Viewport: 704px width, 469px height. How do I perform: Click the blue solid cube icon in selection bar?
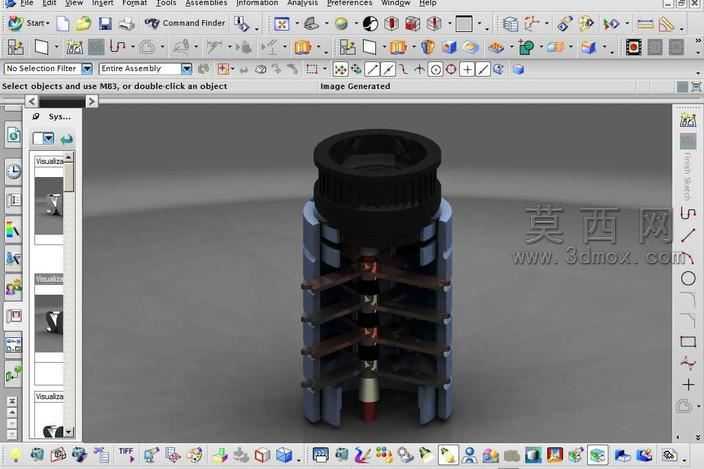[x=519, y=70]
